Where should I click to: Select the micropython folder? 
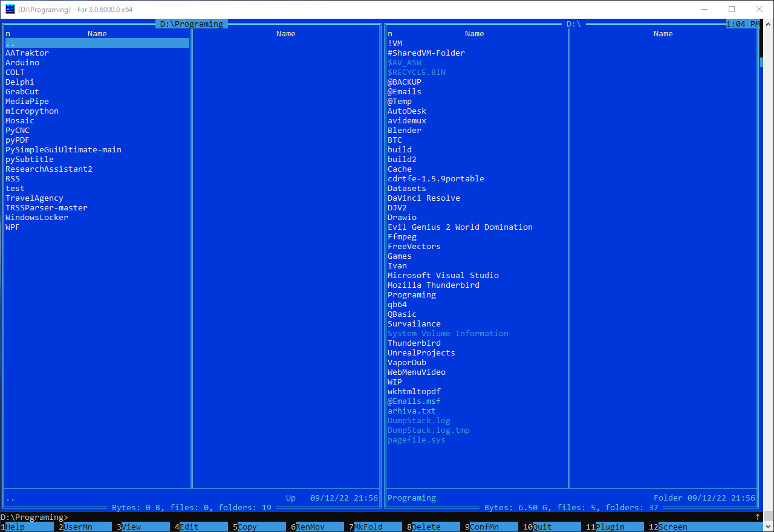[x=32, y=111]
